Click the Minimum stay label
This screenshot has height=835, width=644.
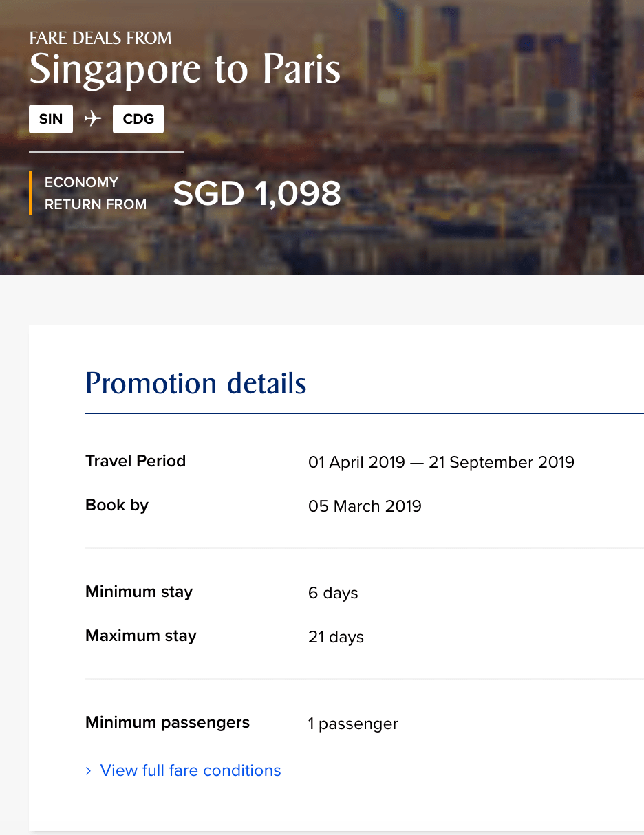139,592
